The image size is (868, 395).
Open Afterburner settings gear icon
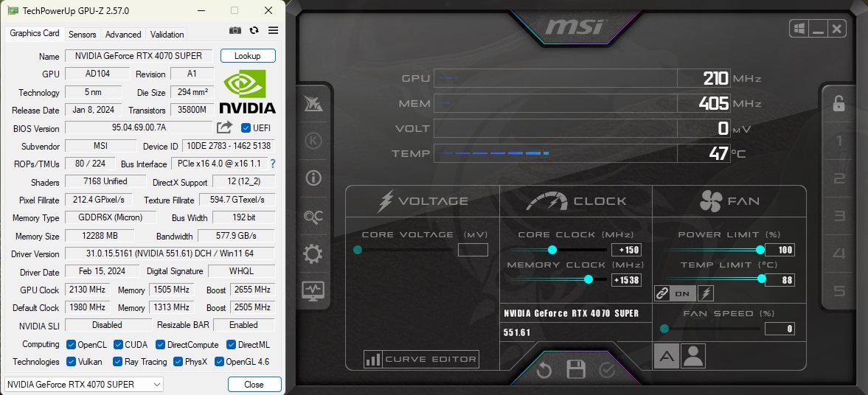[x=313, y=254]
